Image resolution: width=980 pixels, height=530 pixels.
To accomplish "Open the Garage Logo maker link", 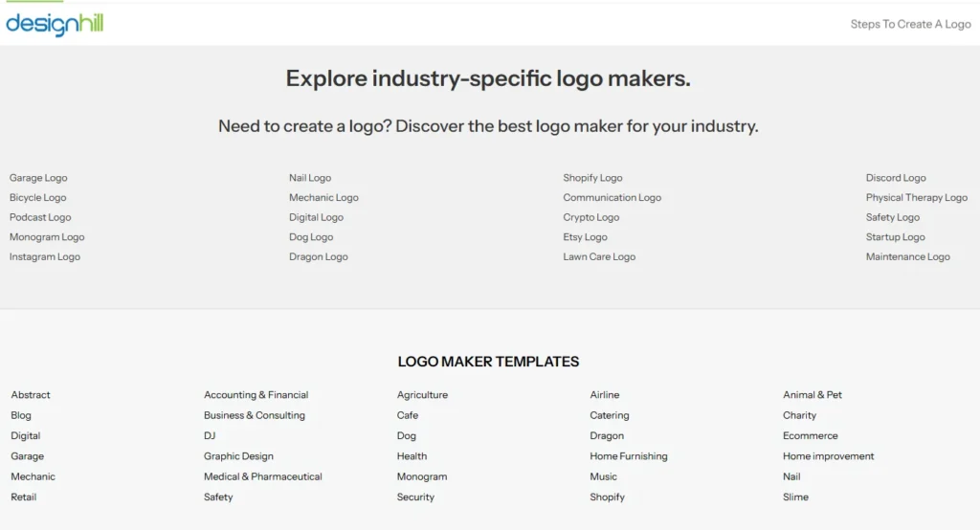I will click(38, 178).
